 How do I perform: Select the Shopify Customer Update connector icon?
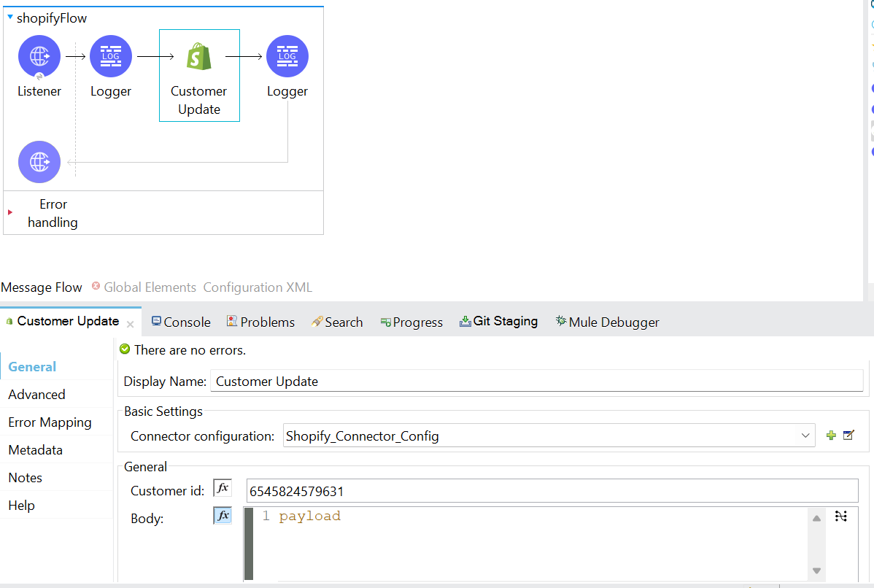199,56
